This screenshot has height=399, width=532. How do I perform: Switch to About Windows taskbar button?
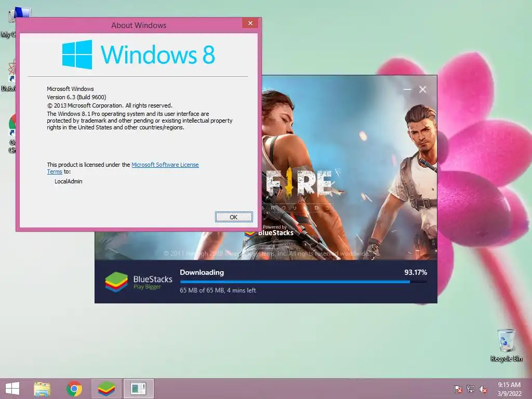[x=138, y=389]
